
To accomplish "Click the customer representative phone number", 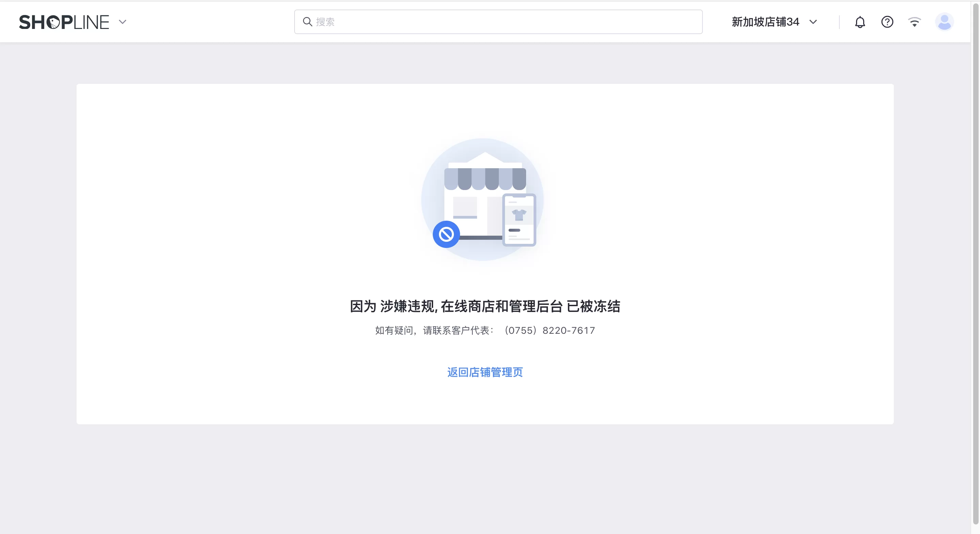I will [549, 330].
